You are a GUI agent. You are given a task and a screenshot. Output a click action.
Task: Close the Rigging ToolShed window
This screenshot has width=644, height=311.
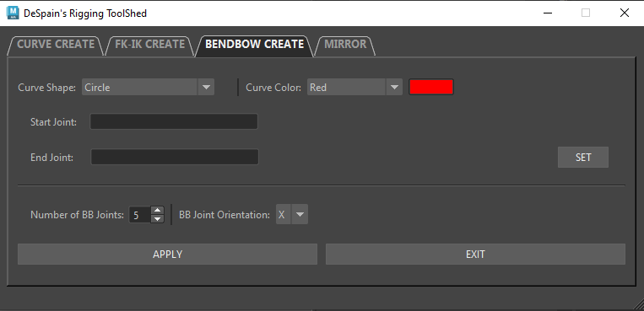(625, 13)
